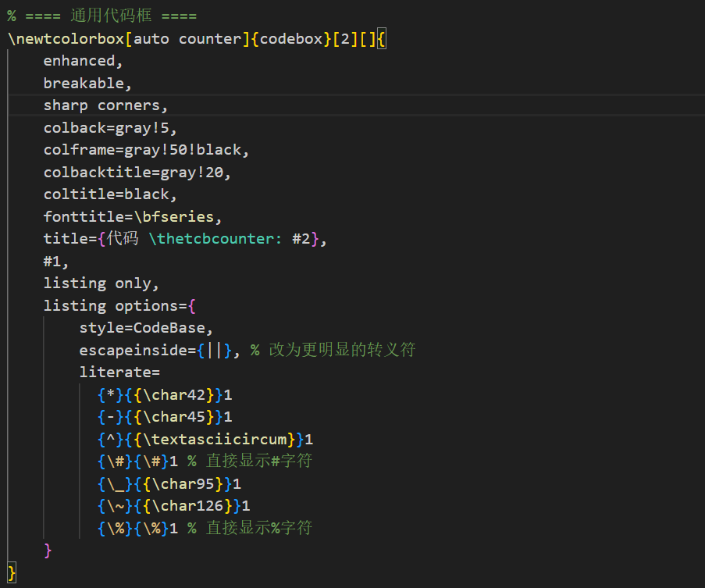Viewport: 705px width, 588px height.
Task: Click the \textasciicircum entry
Action: (x=205, y=440)
